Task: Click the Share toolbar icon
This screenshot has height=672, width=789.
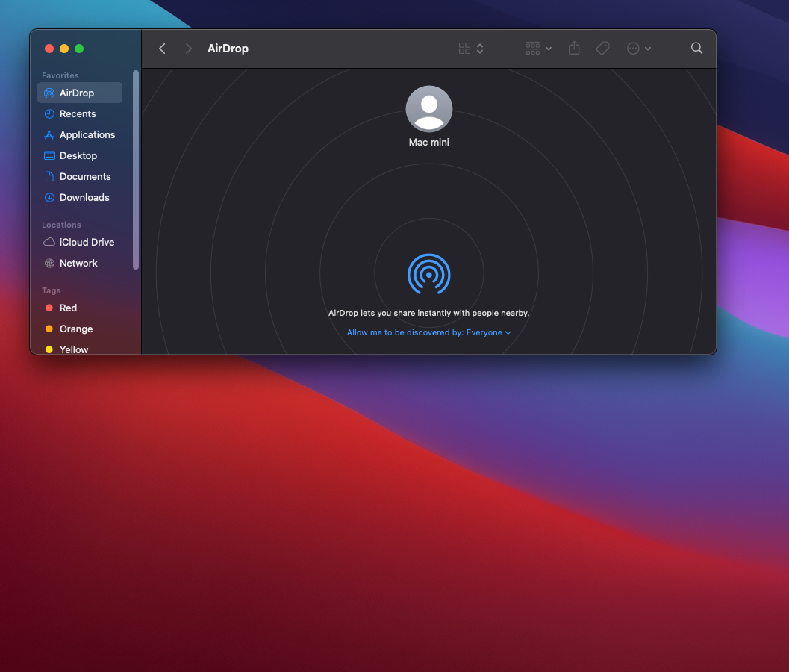Action: [x=574, y=48]
